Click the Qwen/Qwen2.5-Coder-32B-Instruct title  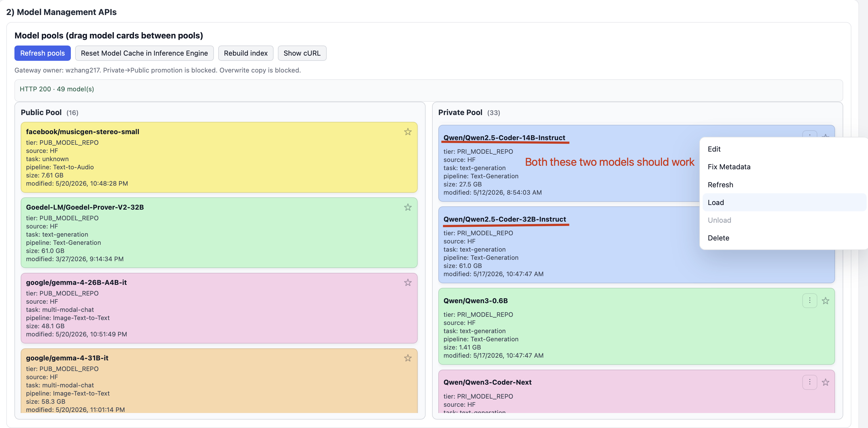pyautogui.click(x=504, y=219)
